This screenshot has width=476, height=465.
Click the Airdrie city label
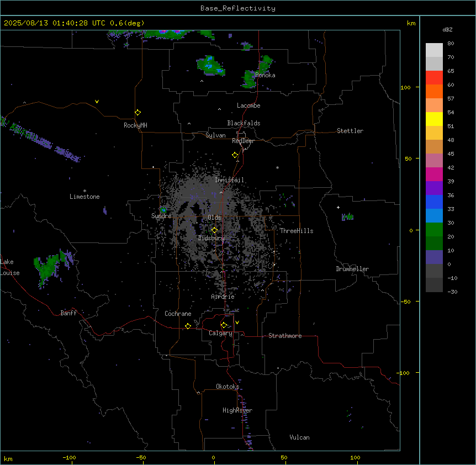click(x=223, y=297)
